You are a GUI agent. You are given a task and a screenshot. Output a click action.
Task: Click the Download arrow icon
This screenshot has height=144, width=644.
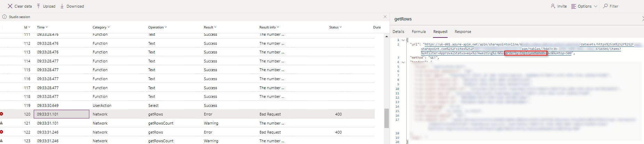click(62, 6)
